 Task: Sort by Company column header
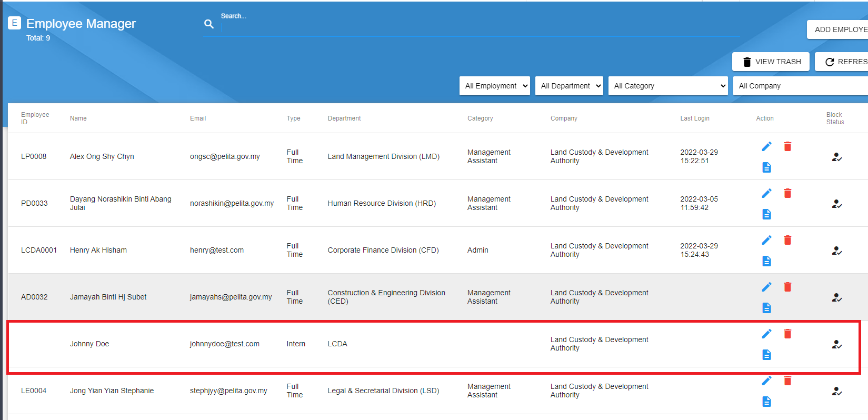[x=564, y=118]
